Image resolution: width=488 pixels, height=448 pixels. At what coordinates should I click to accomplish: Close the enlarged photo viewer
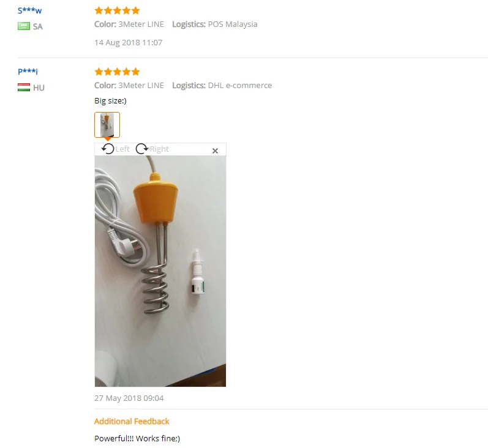[x=215, y=151]
